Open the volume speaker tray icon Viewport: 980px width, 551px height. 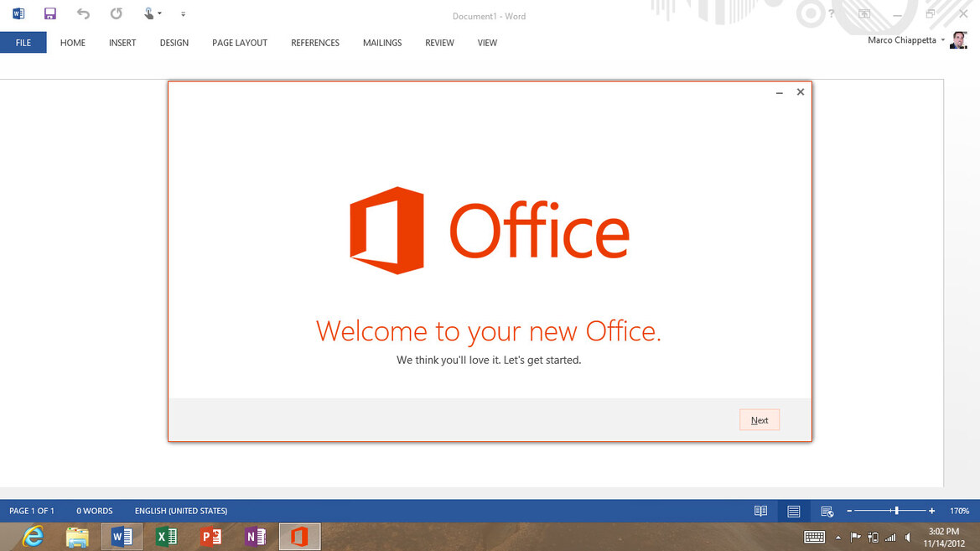pyautogui.click(x=908, y=537)
